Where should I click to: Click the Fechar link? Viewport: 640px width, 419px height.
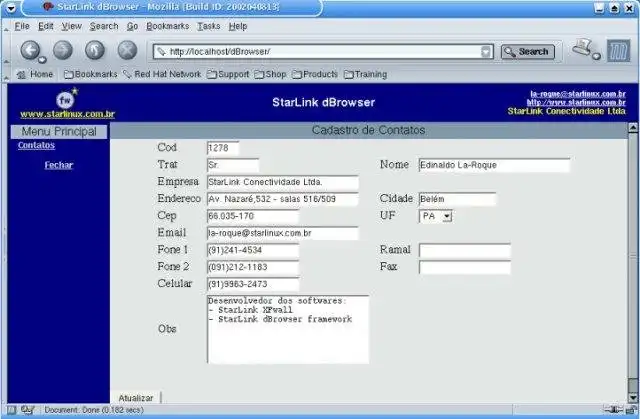tap(59, 165)
